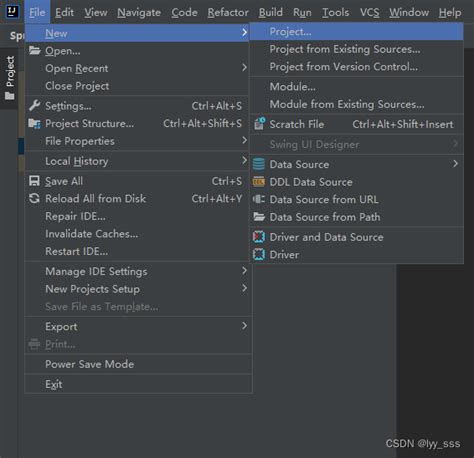Click the Scratch File icon
474x458 pixels.
(259, 124)
